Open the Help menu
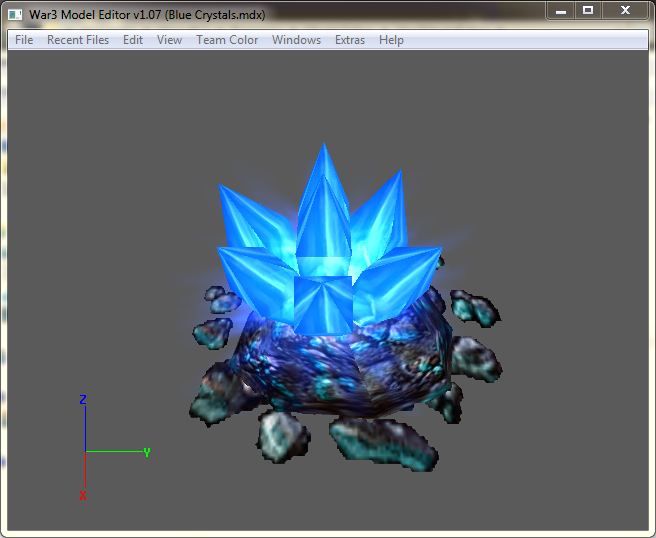 [391, 40]
